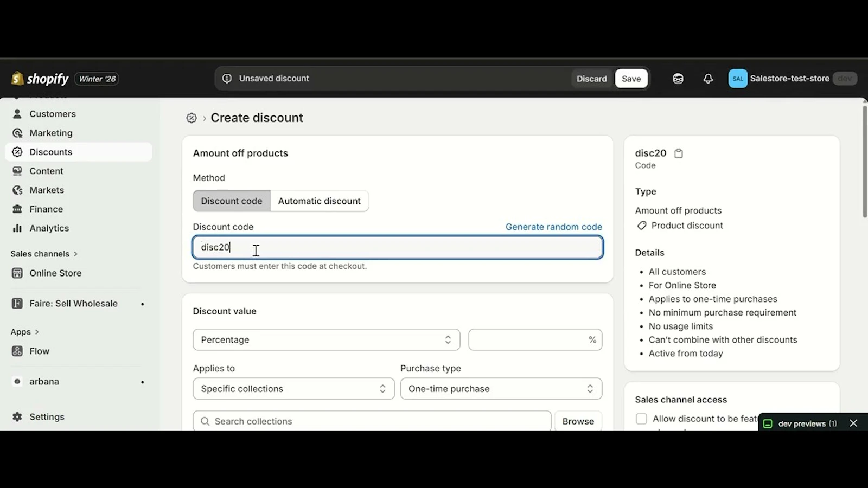Open Analytics in sidebar
868x488 pixels.
pyautogui.click(x=79, y=228)
